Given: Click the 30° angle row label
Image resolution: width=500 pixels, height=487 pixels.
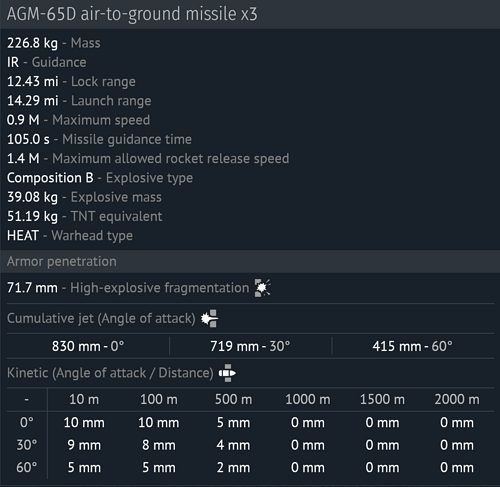Looking at the screenshot, I should [27, 445].
